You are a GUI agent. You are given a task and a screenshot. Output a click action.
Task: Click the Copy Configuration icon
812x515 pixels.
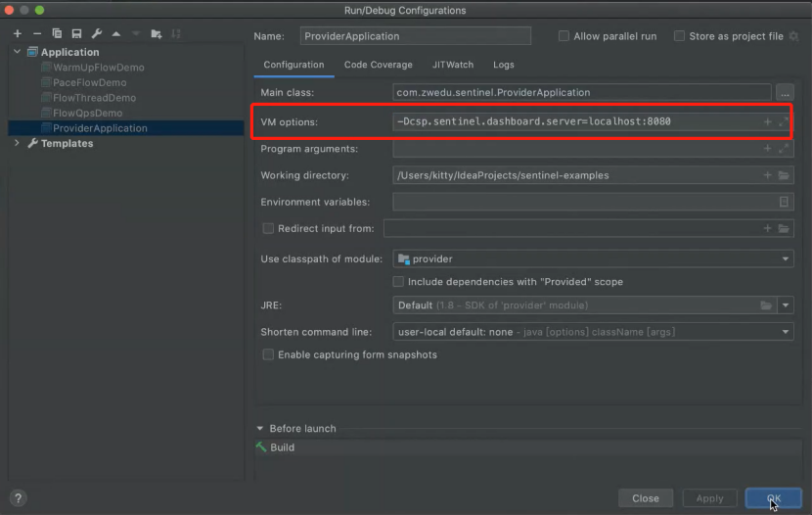point(57,34)
